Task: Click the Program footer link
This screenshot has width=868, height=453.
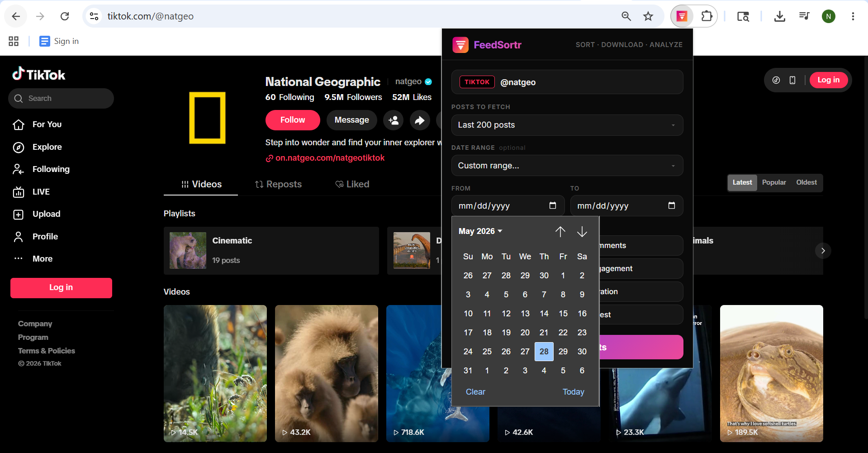Action: click(x=33, y=338)
